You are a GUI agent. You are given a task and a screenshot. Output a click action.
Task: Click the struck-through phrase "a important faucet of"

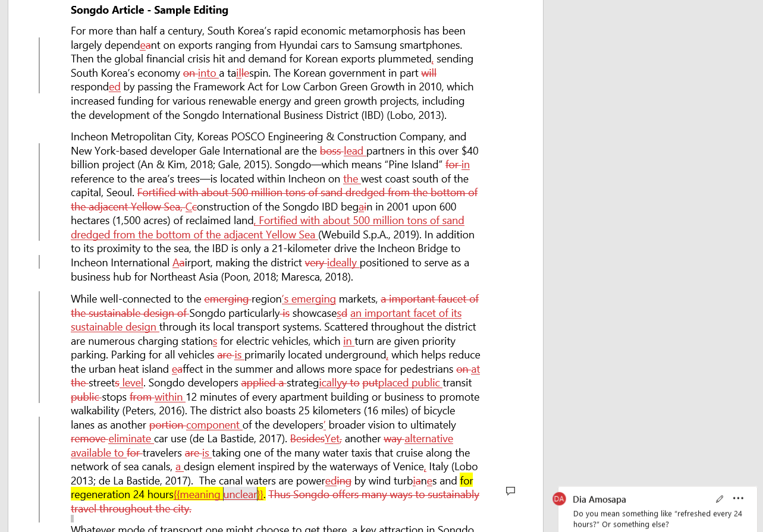coord(429,299)
